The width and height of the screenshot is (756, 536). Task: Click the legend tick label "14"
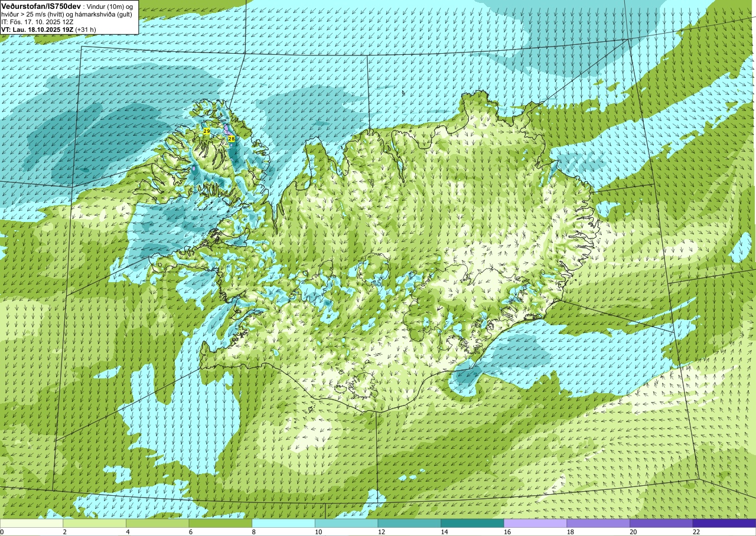(x=444, y=532)
